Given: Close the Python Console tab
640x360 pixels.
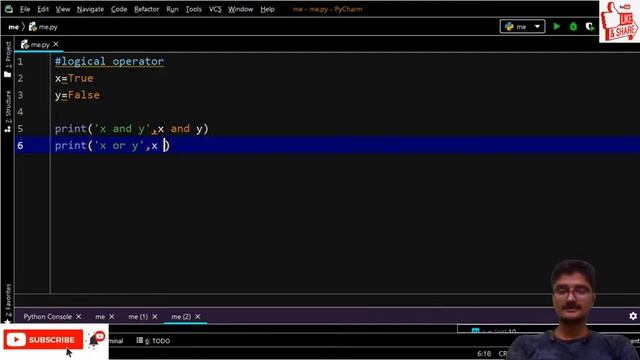Looking at the screenshot, I should coord(78,317).
